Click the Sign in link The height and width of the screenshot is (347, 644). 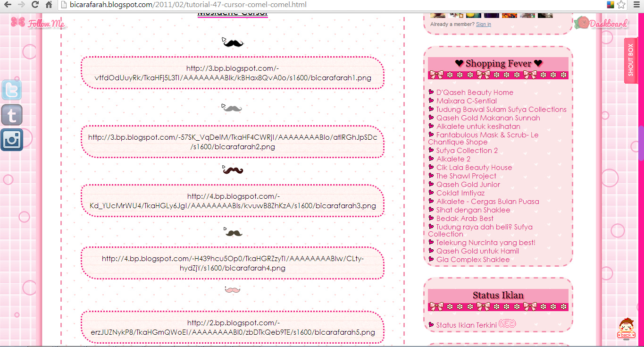click(483, 24)
